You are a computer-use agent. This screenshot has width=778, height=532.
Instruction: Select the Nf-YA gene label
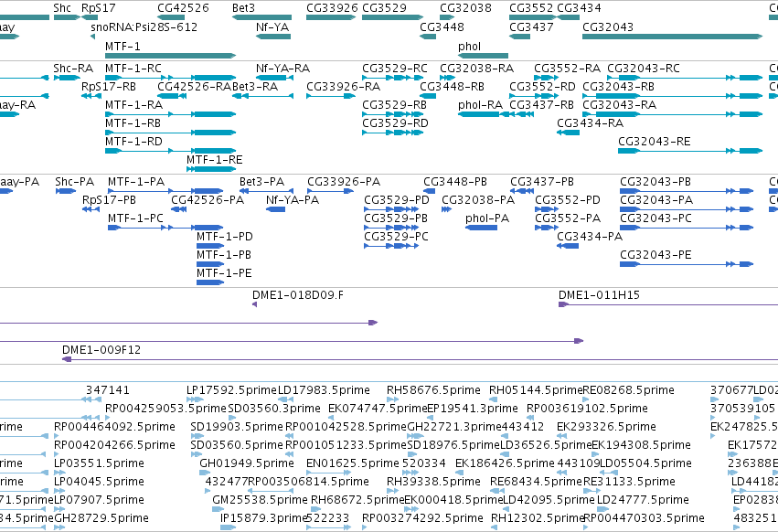272,27
